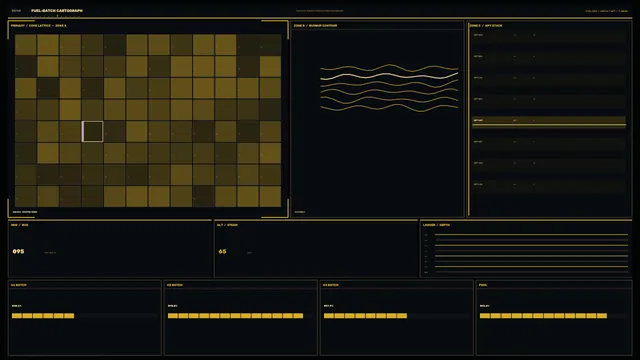This screenshot has width=640, height=360.
Task: Click the 65 readout value
Action: tap(222, 251)
